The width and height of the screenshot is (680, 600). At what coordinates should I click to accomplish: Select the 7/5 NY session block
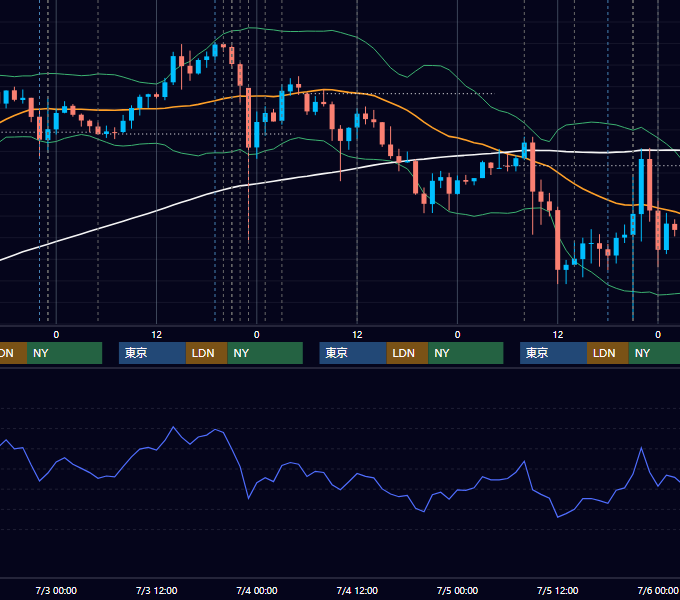click(654, 353)
